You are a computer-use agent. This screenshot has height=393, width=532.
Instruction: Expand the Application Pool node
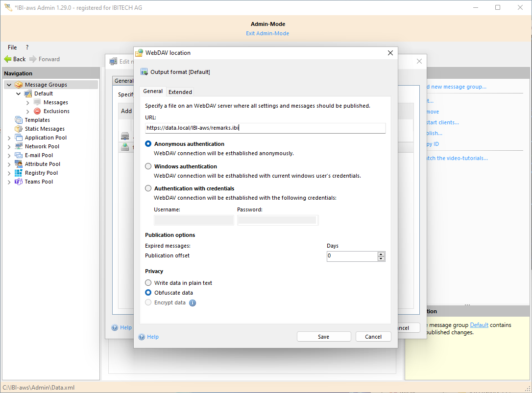tap(9, 138)
